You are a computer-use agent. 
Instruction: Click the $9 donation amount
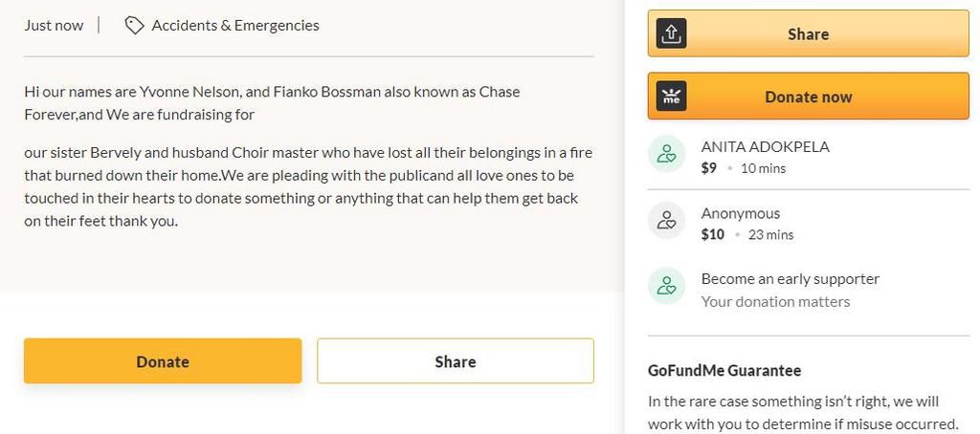pos(709,168)
